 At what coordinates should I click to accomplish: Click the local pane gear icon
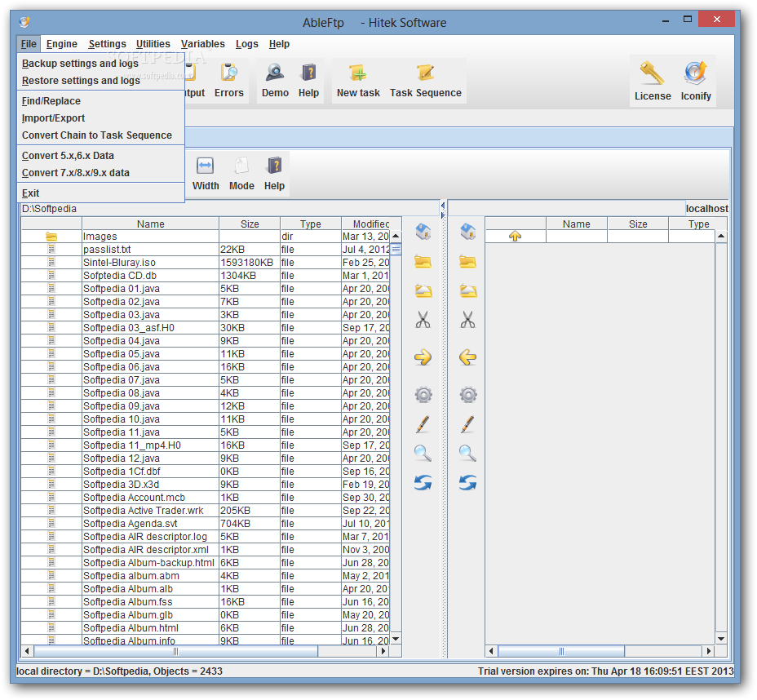pos(423,395)
